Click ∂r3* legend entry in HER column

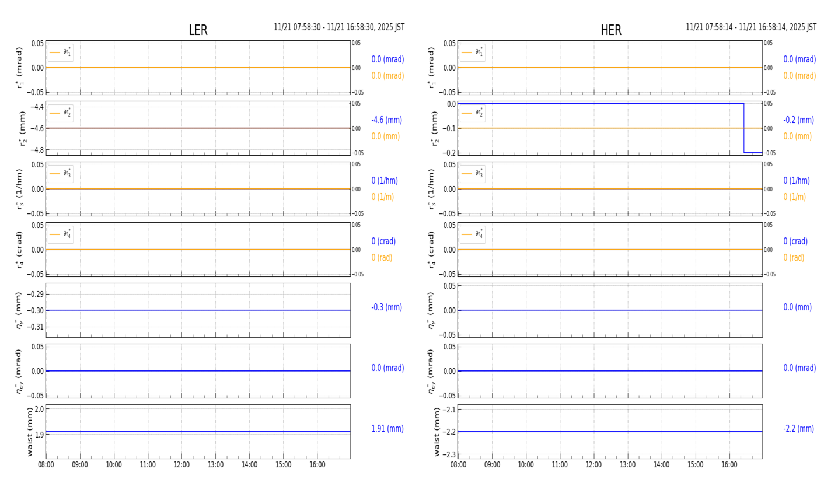[473, 174]
